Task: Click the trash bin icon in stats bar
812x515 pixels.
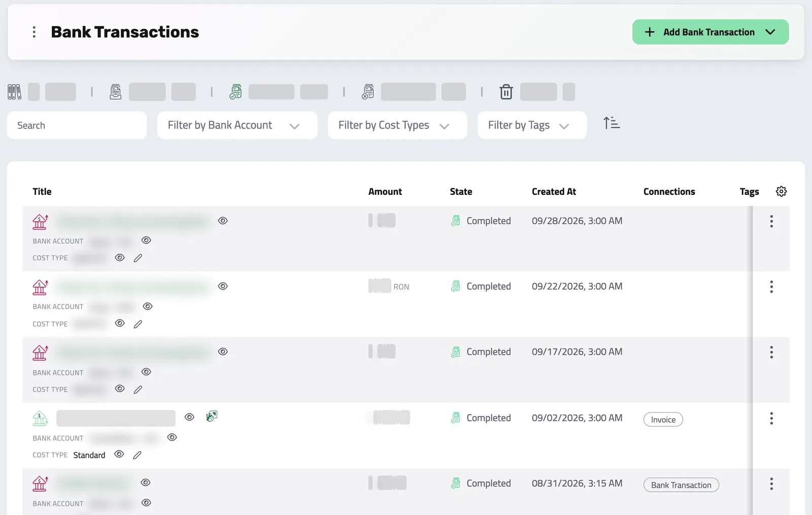Action: (506, 92)
